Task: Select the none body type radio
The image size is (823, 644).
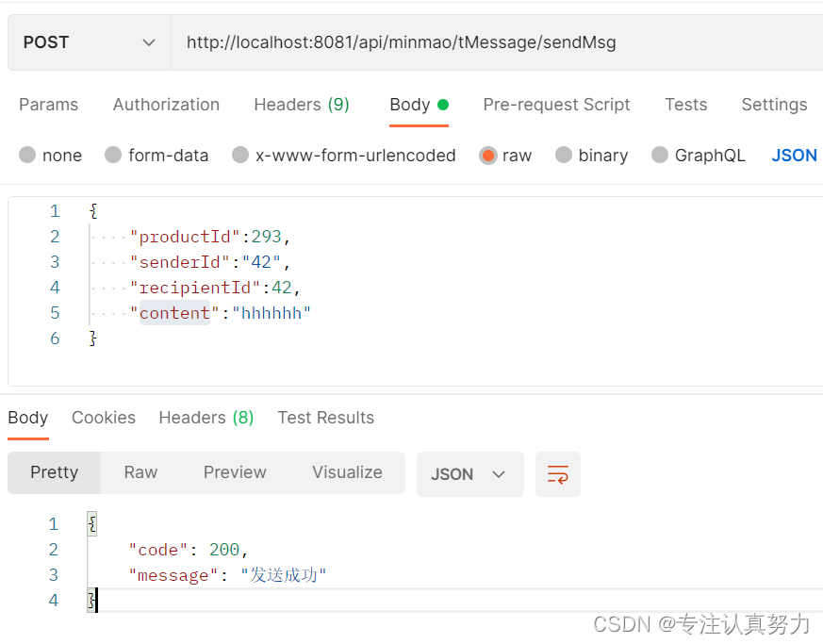Action: (x=27, y=155)
